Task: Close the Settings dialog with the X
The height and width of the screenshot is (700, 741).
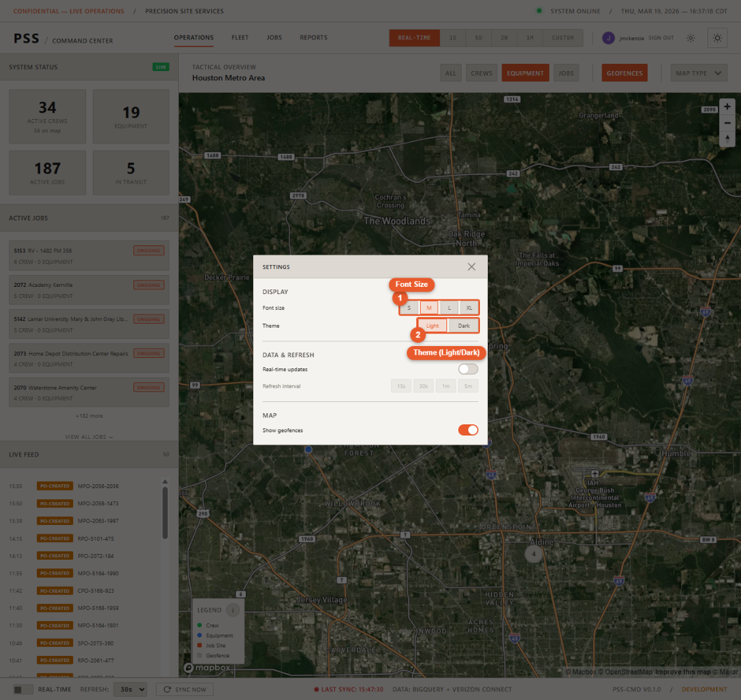Action: [x=471, y=267]
